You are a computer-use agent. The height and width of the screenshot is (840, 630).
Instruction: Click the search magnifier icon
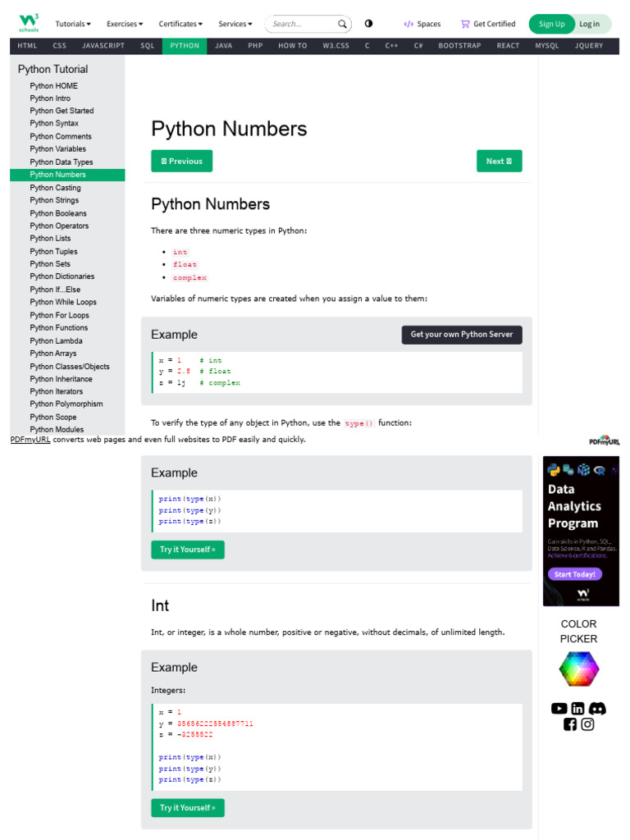click(343, 24)
